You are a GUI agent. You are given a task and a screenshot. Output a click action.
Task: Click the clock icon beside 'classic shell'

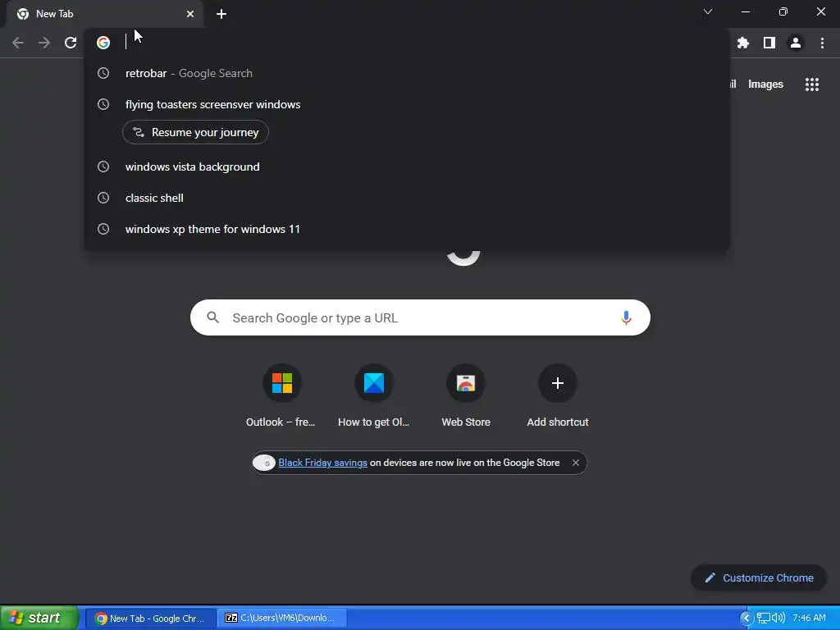[103, 198]
